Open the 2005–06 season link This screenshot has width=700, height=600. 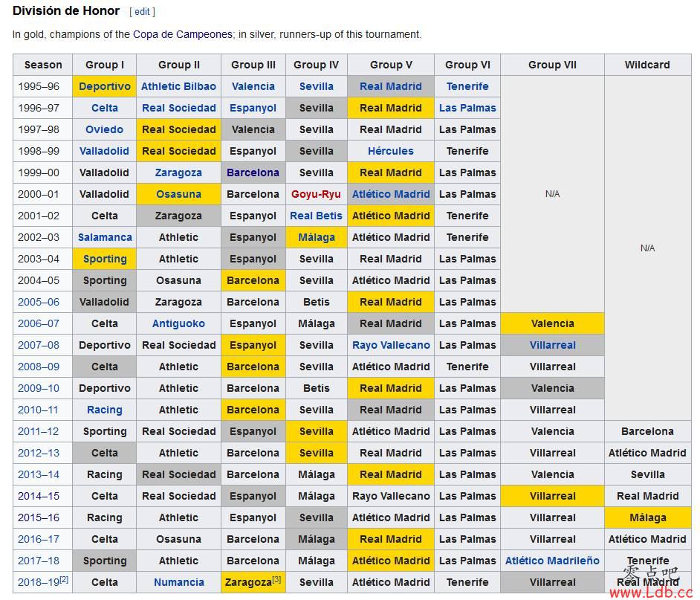[39, 302]
